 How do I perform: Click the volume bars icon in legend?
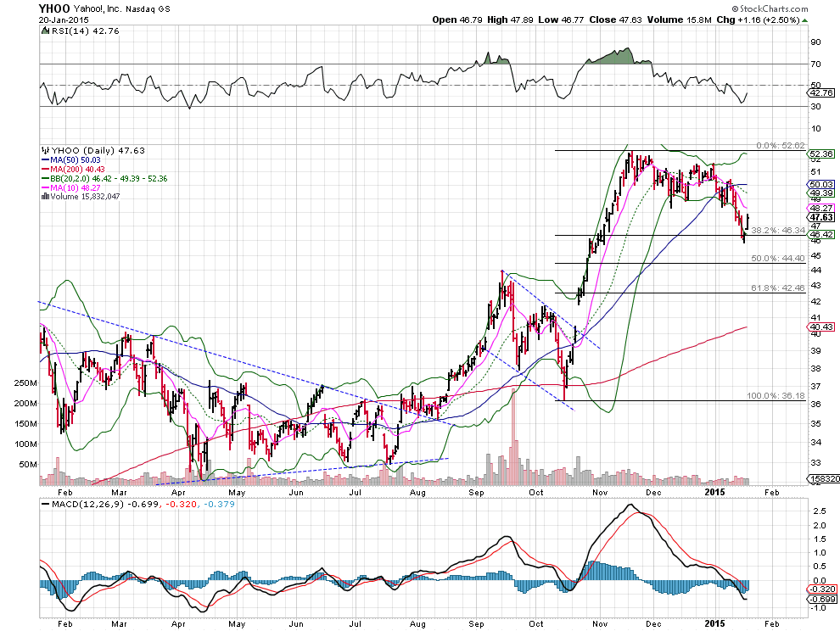pos(45,197)
